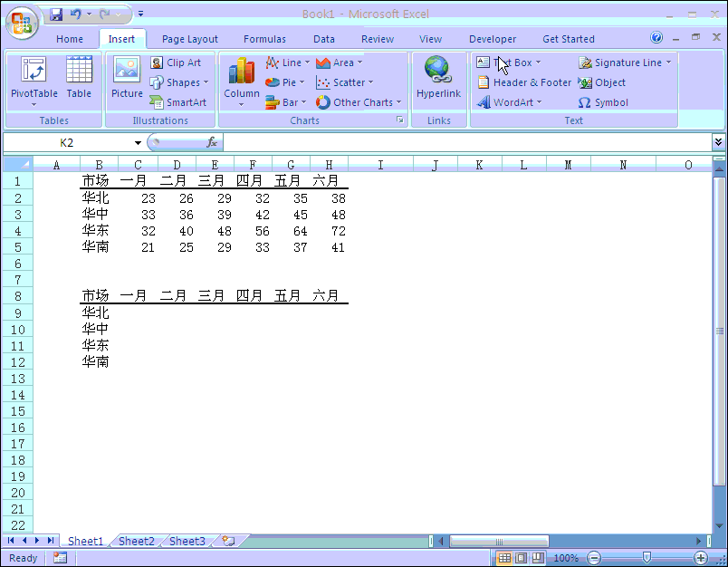Insert a Bar chart
Image resolution: width=728 pixels, height=567 pixels.
coord(285,102)
